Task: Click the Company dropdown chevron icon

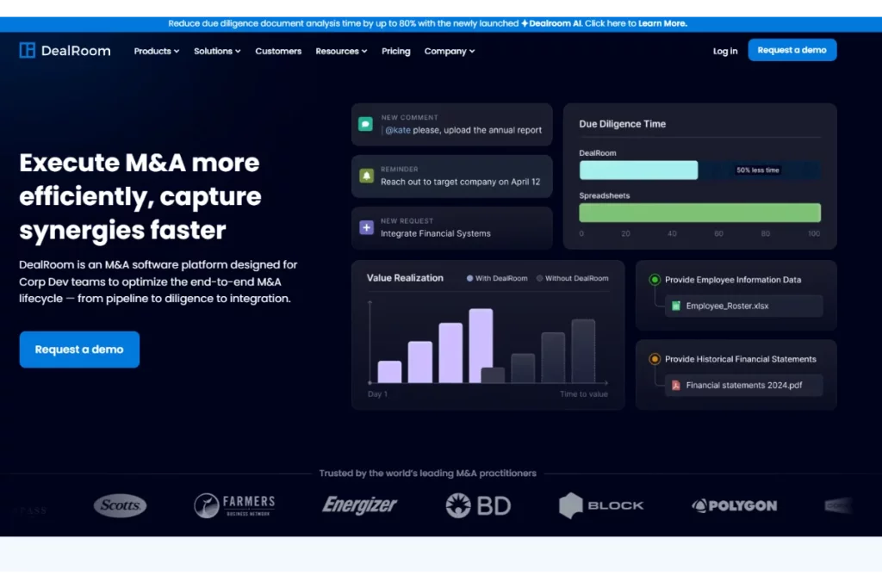Action: [472, 51]
